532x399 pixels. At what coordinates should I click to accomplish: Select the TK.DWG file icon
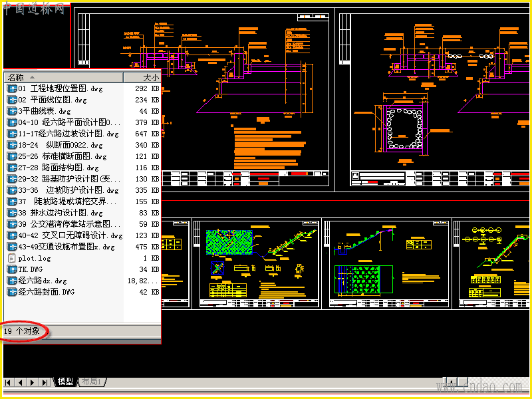pyautogui.click(x=12, y=269)
